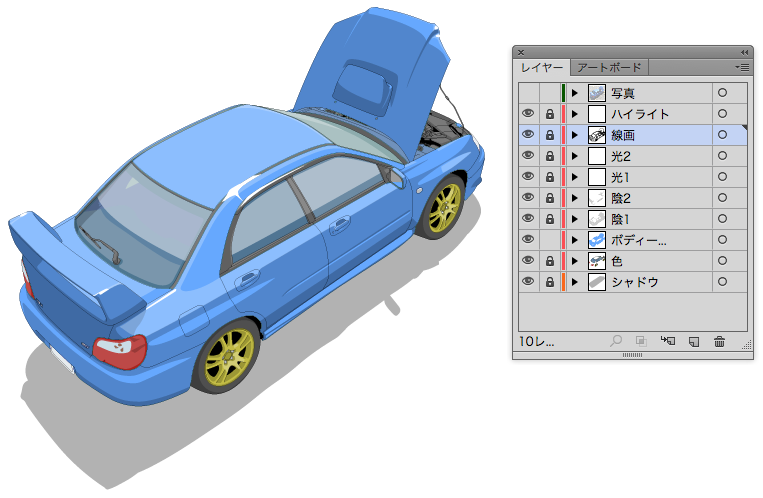Image resolution: width=763 pixels, height=498 pixels.
Task: Expand the 陰2 layer
Action: click(575, 198)
